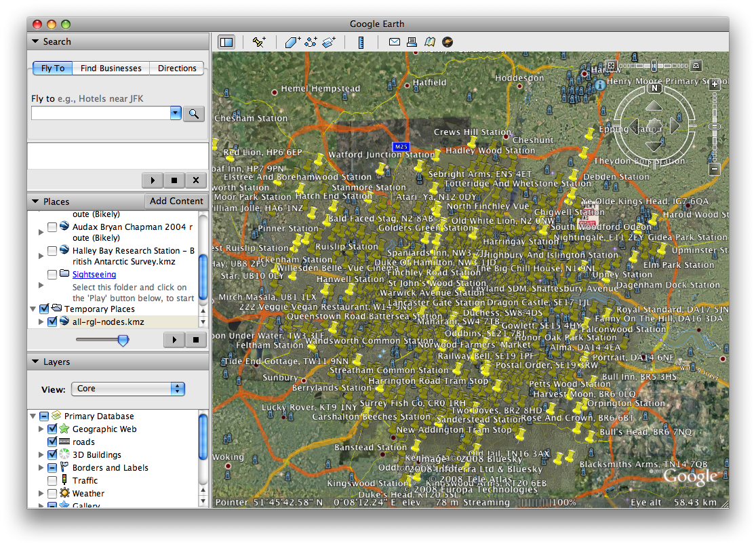The width and height of the screenshot is (756, 546).
Task: Expand the Geographic Web layer
Action: (41, 429)
